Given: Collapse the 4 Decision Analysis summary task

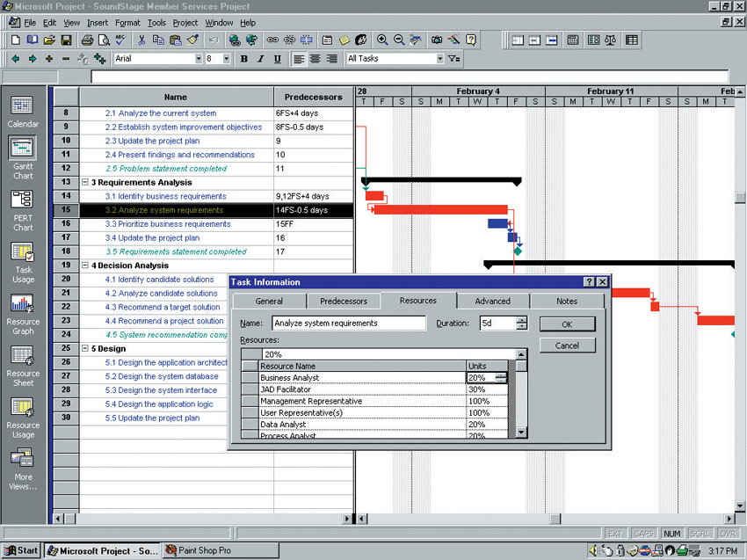Looking at the screenshot, I should pos(85,265).
